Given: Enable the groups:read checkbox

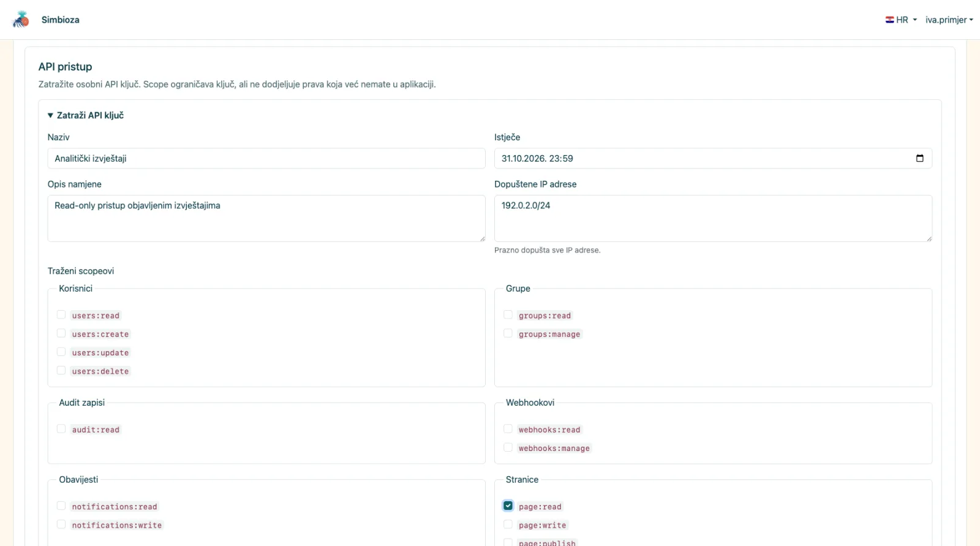Looking at the screenshot, I should coord(508,315).
